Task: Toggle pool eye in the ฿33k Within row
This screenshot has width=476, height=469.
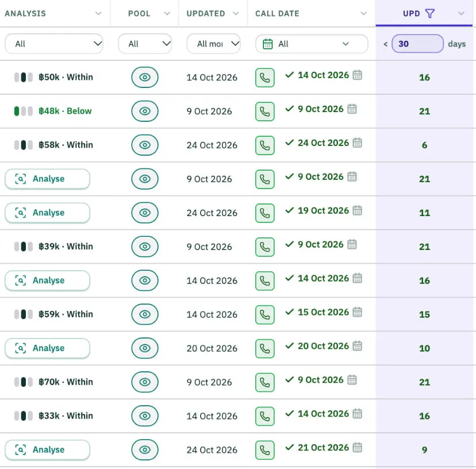Action: (145, 416)
